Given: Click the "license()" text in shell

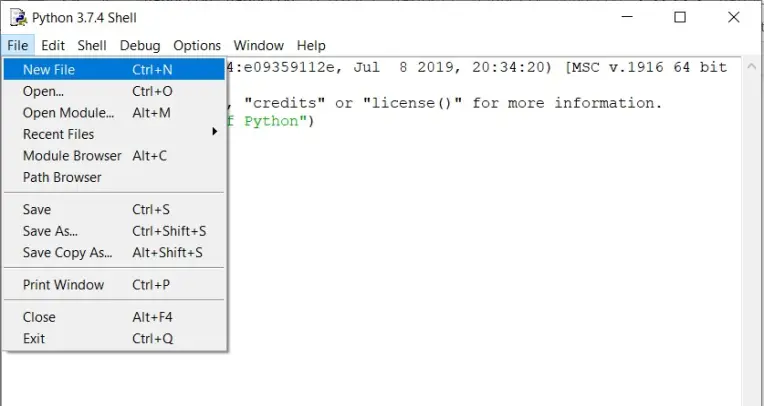Looking at the screenshot, I should coord(413,103).
